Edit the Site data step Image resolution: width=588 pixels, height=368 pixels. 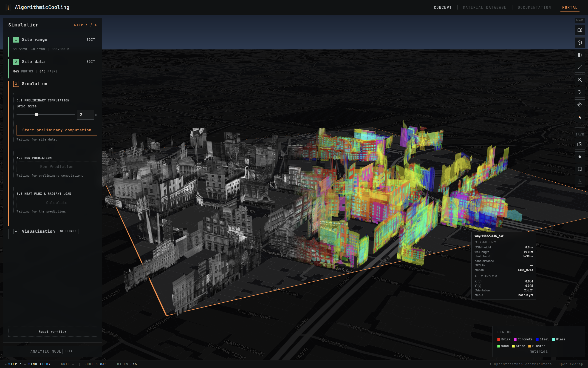coord(91,62)
